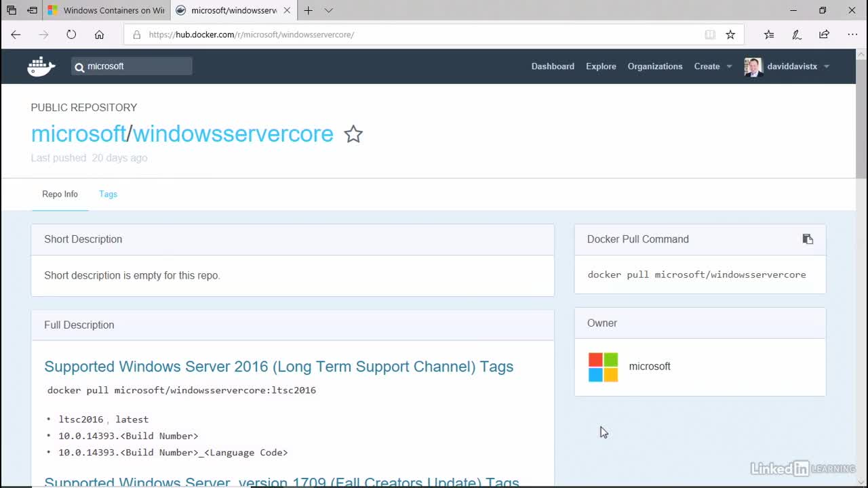The width and height of the screenshot is (868, 488).
Task: Open browser Settings and more menu
Action: click(x=852, y=35)
